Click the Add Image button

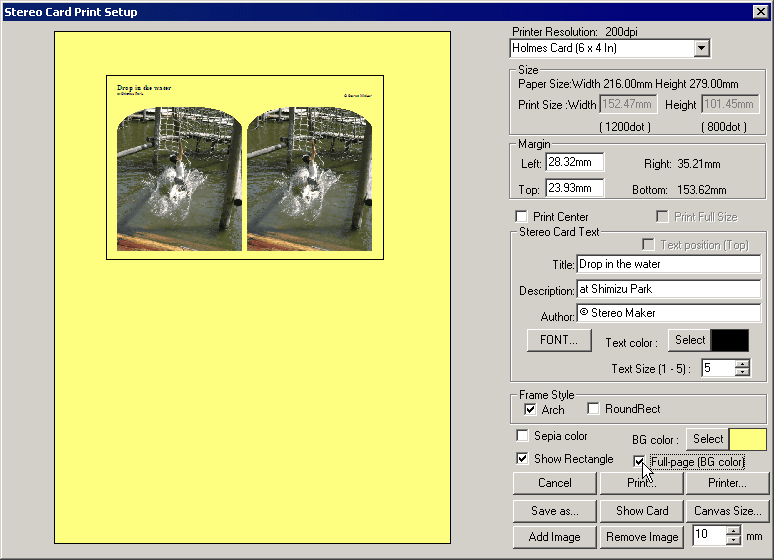554,537
